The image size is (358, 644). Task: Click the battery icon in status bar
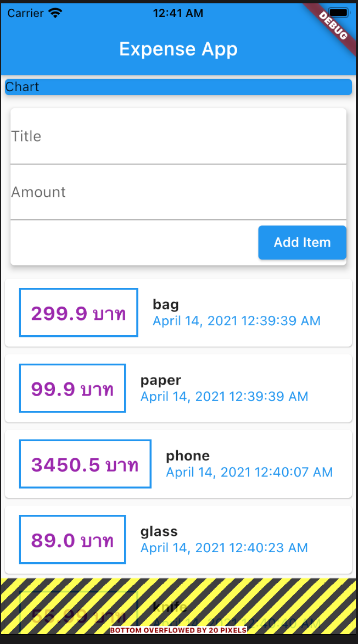[x=339, y=12]
